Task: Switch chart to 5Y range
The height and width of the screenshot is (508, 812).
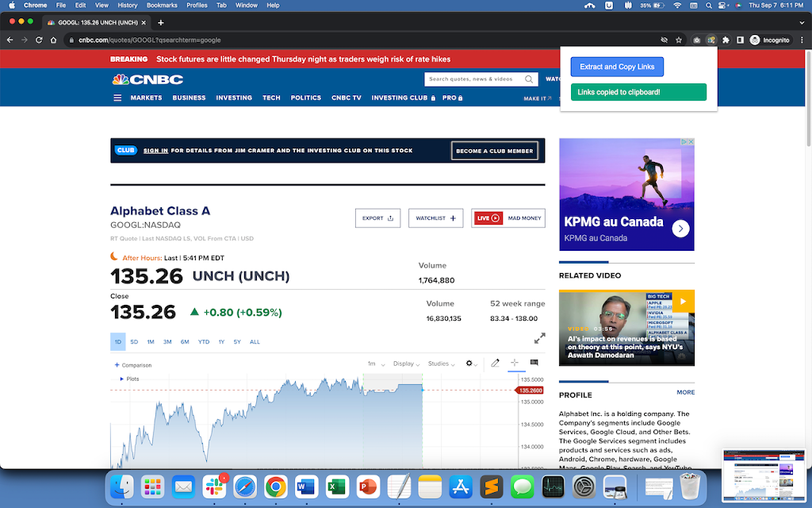Action: pyautogui.click(x=237, y=341)
